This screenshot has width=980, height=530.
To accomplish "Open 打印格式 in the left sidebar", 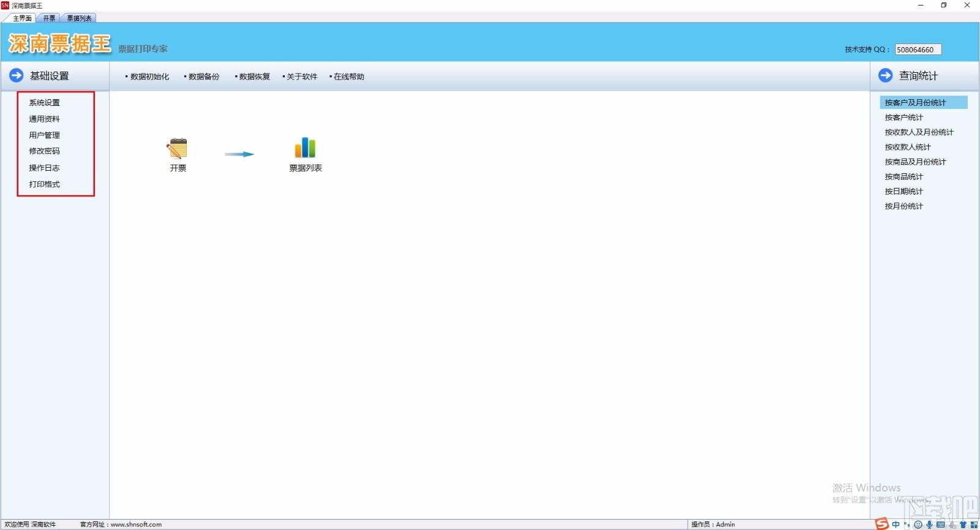I will coord(44,184).
